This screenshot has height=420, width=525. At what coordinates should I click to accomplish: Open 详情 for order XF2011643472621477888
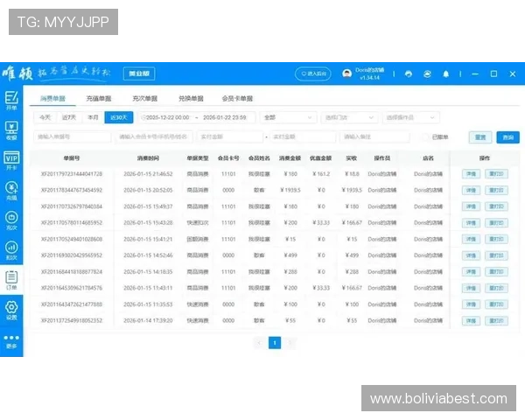471,304
